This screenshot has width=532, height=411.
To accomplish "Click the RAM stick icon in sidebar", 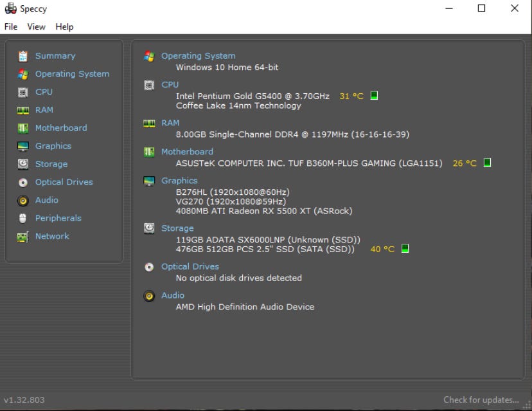I will pos(22,110).
